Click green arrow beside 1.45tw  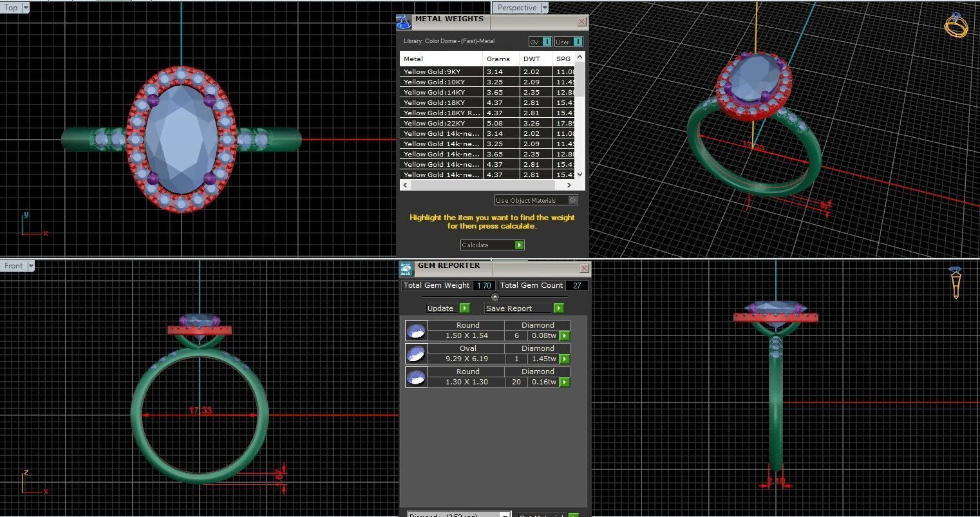pyautogui.click(x=565, y=359)
